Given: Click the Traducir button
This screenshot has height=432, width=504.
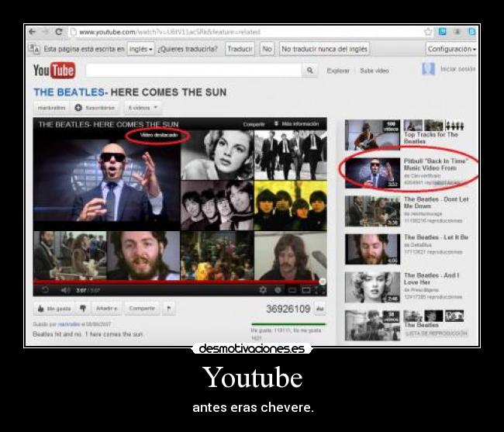Looking at the screenshot, I should point(240,49).
